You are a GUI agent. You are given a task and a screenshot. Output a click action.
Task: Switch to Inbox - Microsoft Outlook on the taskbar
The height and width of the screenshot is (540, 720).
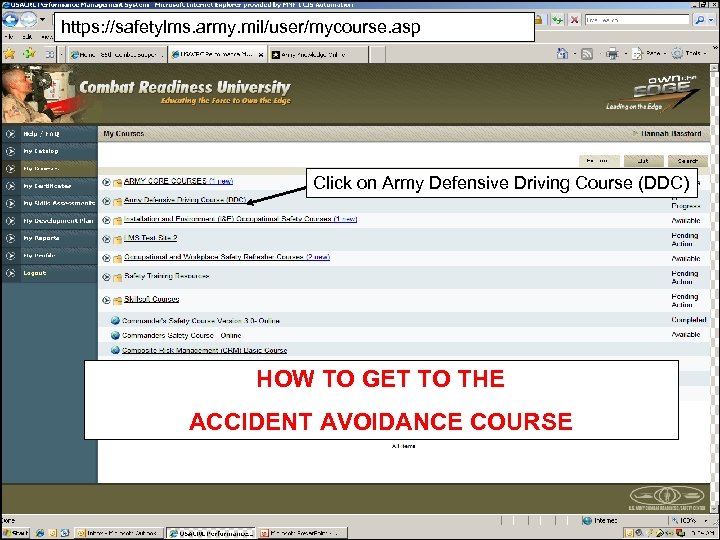tap(118, 533)
